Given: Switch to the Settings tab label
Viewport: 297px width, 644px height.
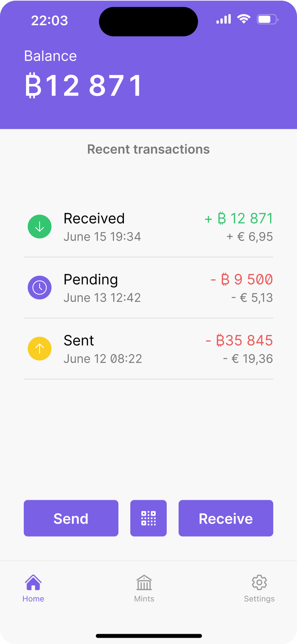Looking at the screenshot, I should coord(259,599).
